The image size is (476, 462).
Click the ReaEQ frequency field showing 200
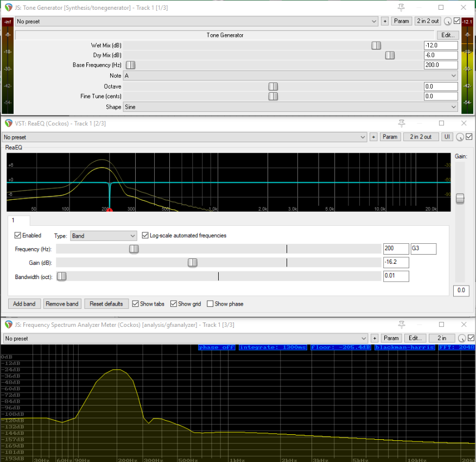(396, 249)
